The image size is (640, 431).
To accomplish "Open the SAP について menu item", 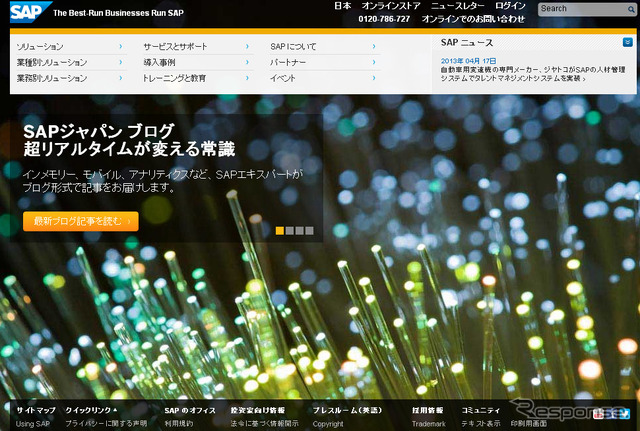I will [x=293, y=47].
